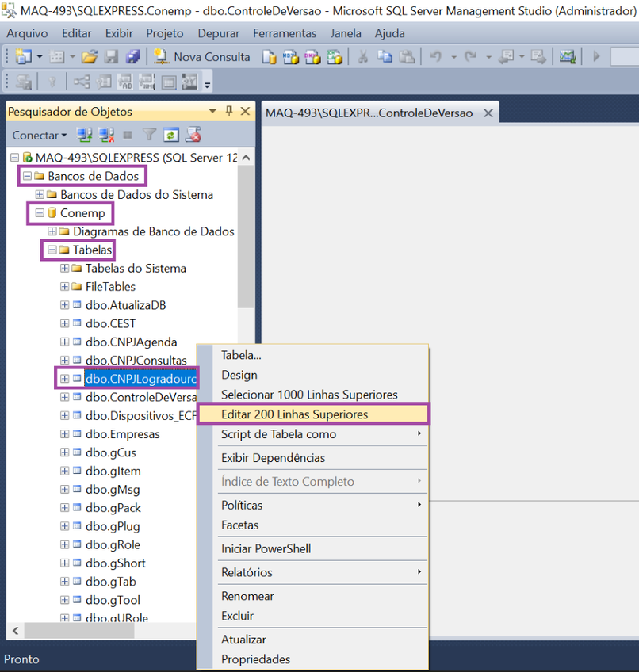This screenshot has width=639, height=672.
Task: Open the Ajuda menu
Action: (390, 33)
